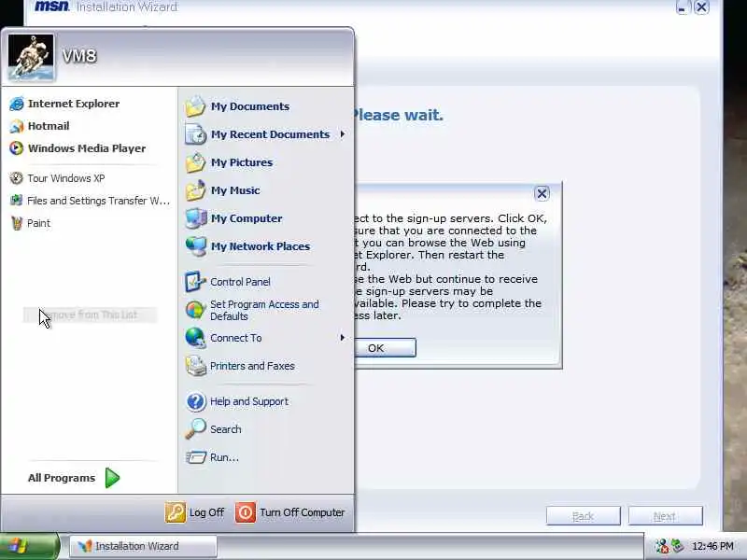The width and height of the screenshot is (747, 560).
Task: Click the second system tray icon
Action: 678,546
